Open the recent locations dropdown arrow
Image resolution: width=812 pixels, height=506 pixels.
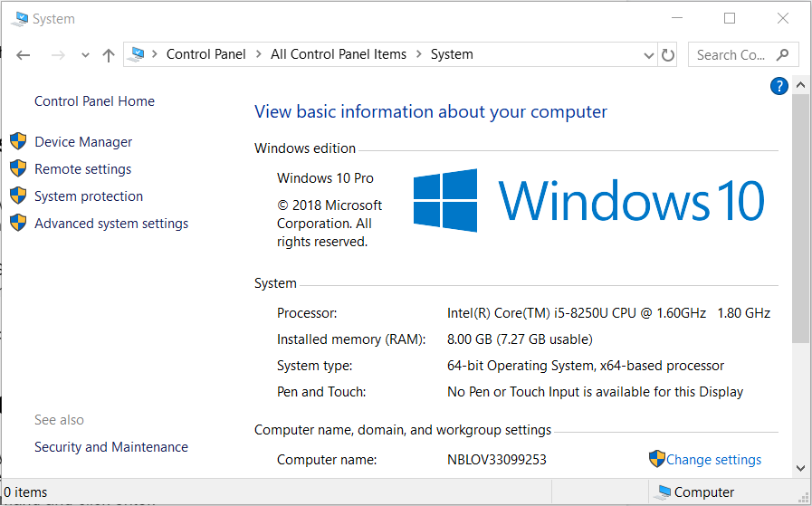(85, 55)
